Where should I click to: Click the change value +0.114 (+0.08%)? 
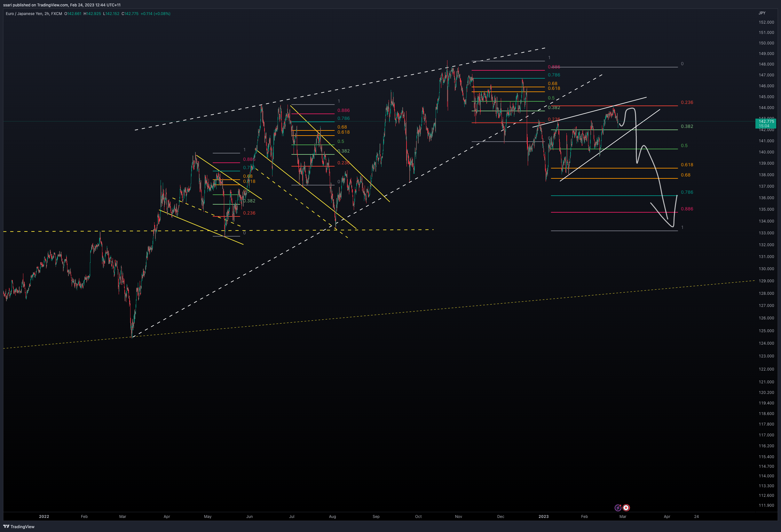pyautogui.click(x=156, y=14)
